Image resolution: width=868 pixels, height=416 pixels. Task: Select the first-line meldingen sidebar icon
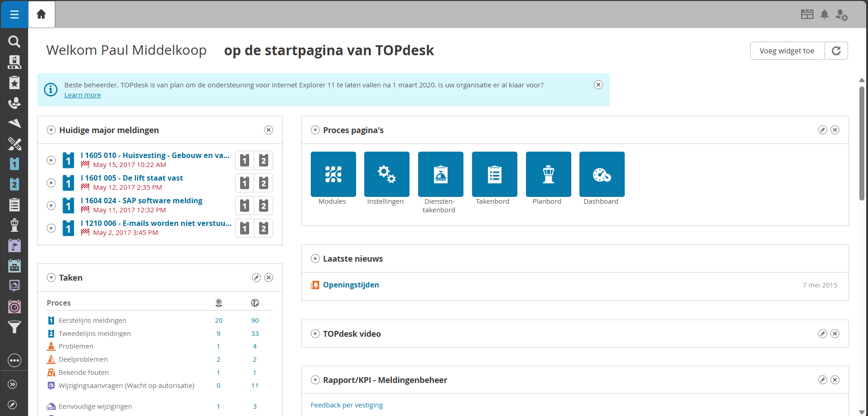pyautogui.click(x=14, y=164)
